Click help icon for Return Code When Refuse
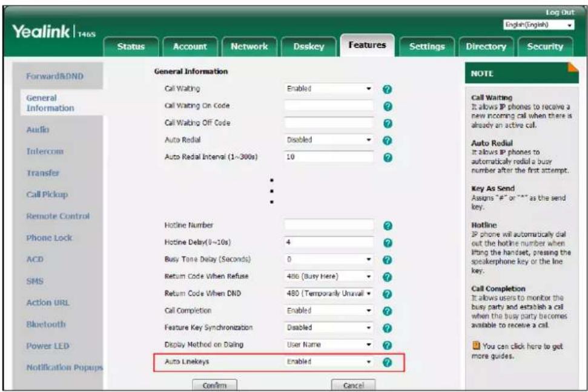588x392 pixels. pyautogui.click(x=388, y=277)
